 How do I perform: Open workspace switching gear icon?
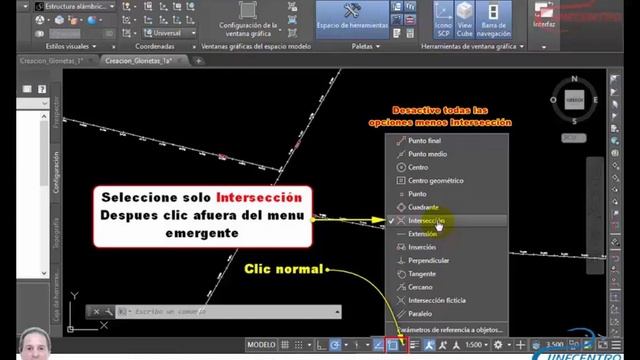pos(498,345)
